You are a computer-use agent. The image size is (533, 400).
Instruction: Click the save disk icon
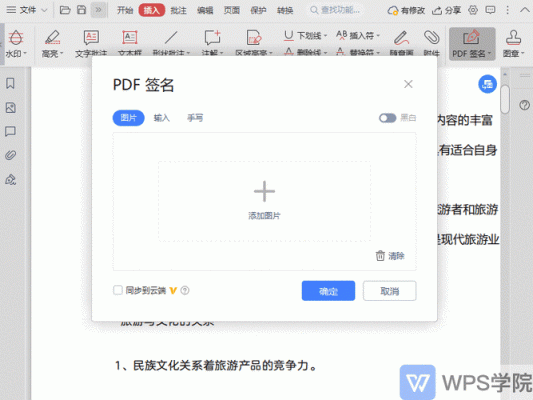tap(82, 10)
